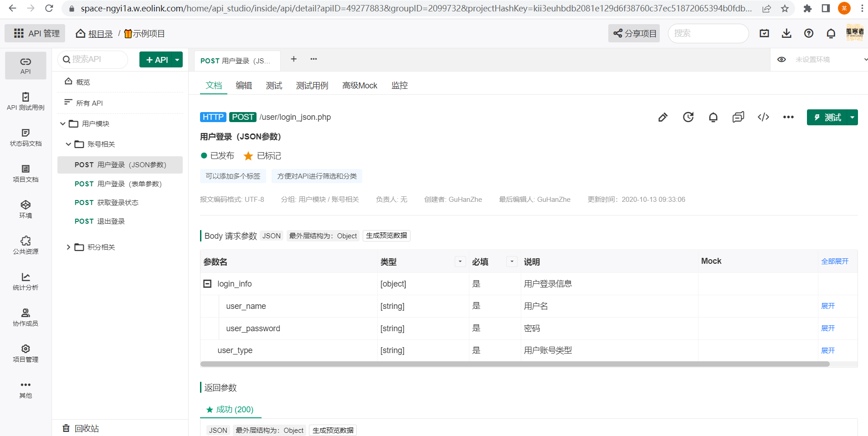Click the code </> icon on the API detail page

[x=763, y=117]
